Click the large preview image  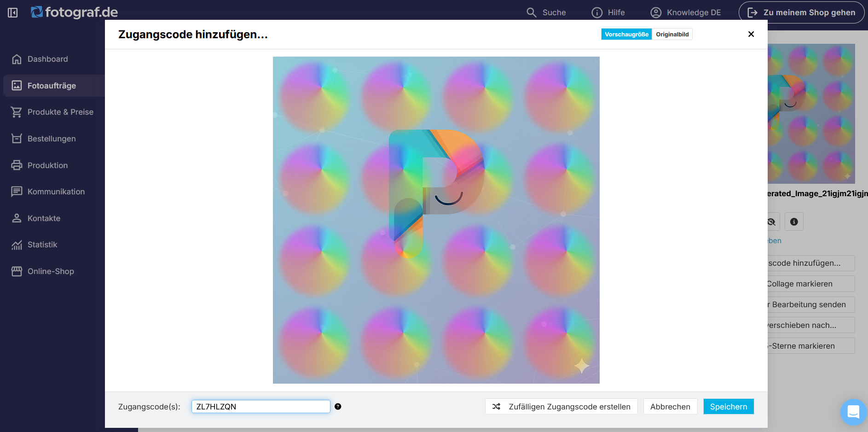436,220
